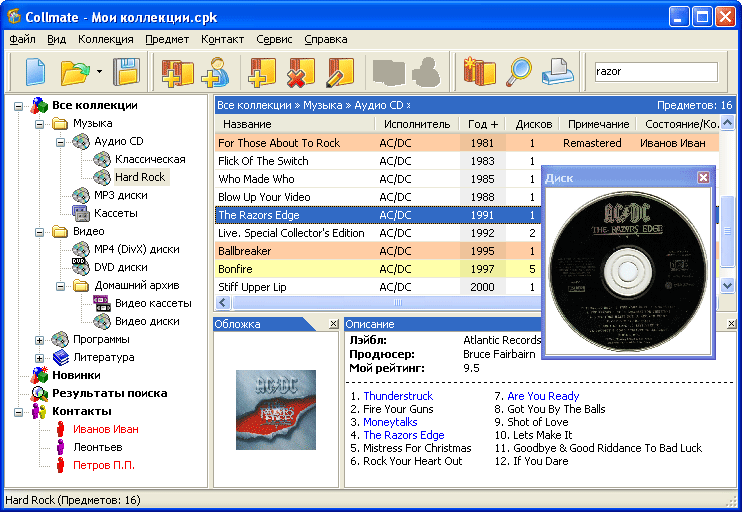Click the search field containing razor
This screenshot has height=512, width=742.
[654, 72]
